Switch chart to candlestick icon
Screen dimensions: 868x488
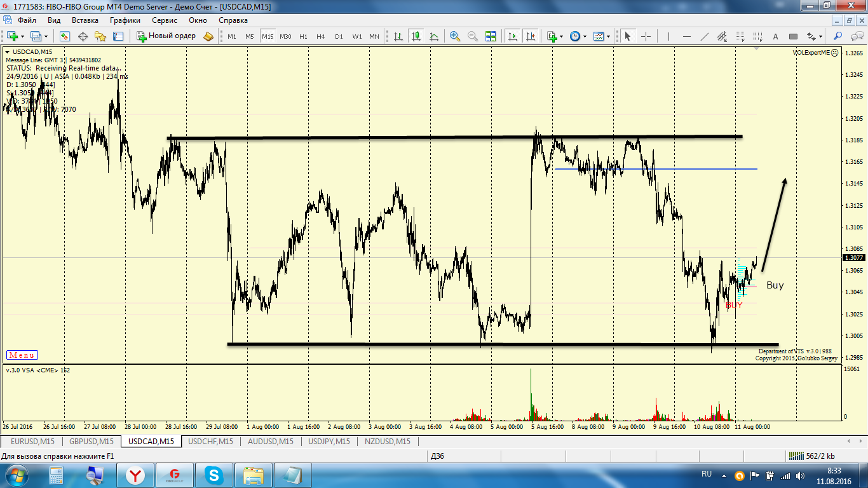tap(416, 36)
